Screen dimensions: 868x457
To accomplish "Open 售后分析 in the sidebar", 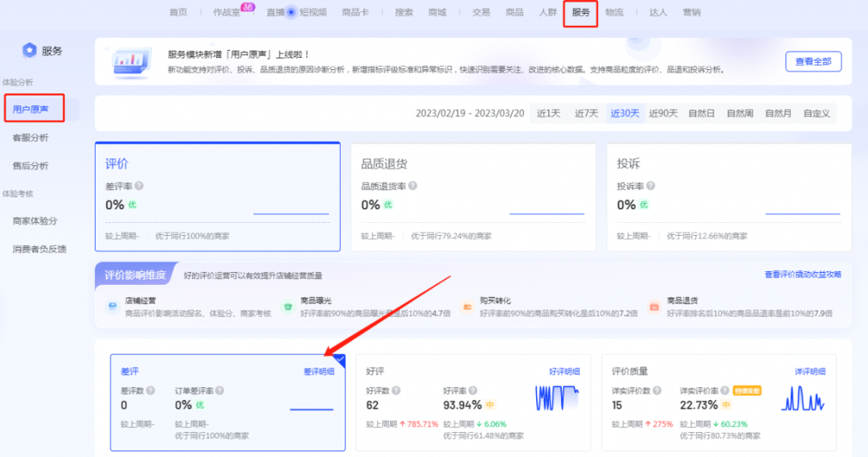I will tap(31, 166).
